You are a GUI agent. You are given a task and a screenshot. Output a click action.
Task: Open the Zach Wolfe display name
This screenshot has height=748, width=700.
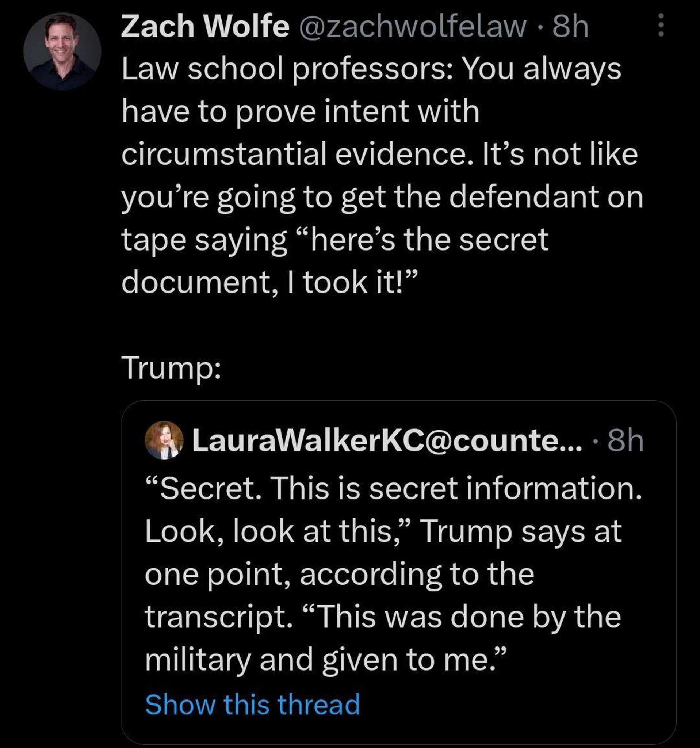(x=205, y=27)
